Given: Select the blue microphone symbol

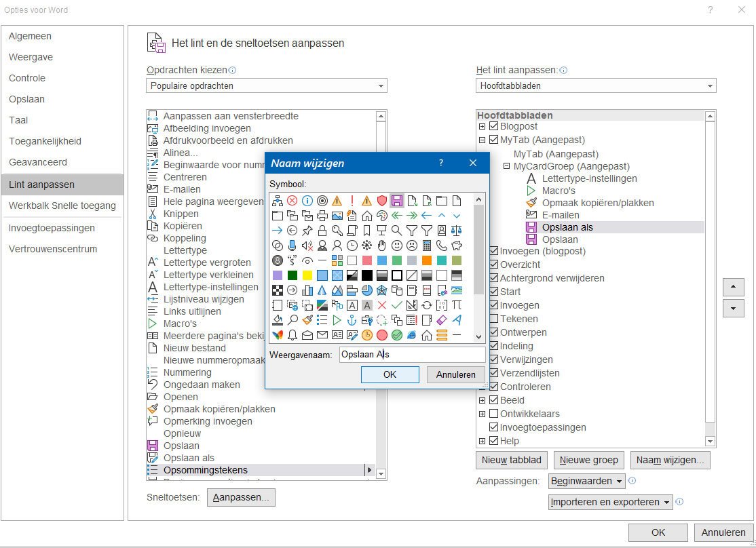Looking at the screenshot, I should pos(292,246).
